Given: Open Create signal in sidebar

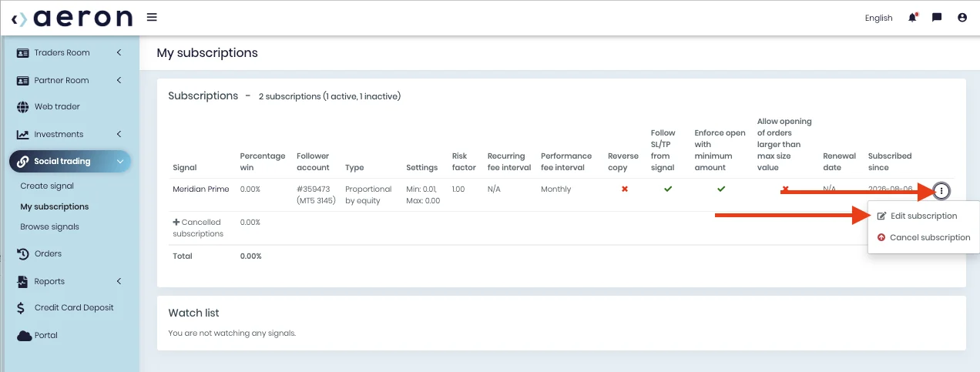Looking at the screenshot, I should pyautogui.click(x=47, y=186).
